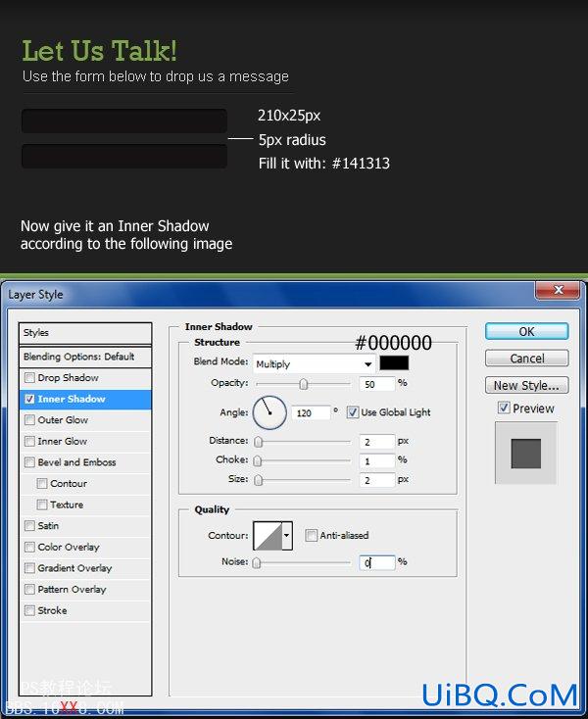Click the Opacity value field

pos(377,384)
